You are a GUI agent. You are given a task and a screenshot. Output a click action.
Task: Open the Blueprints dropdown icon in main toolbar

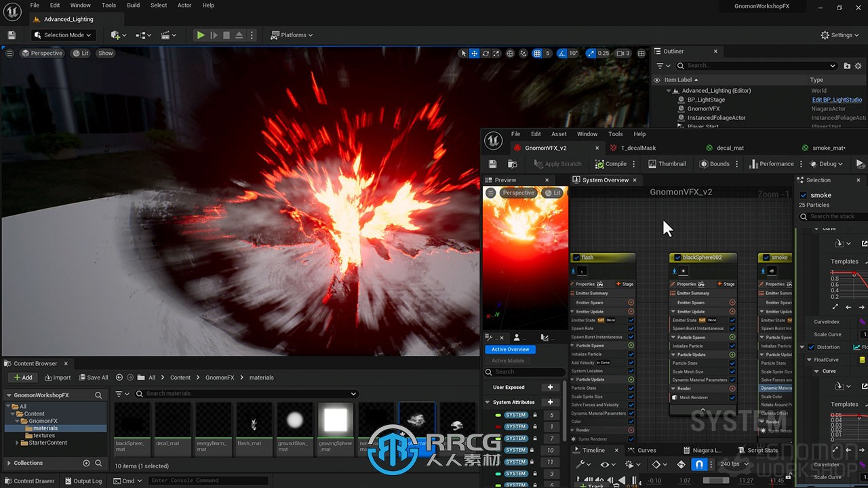coord(143,35)
